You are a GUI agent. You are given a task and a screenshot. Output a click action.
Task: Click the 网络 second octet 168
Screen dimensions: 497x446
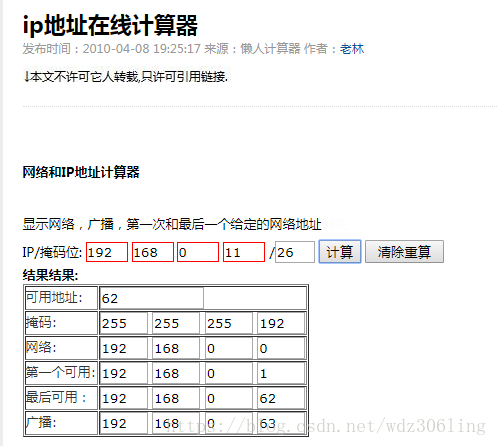click(176, 348)
